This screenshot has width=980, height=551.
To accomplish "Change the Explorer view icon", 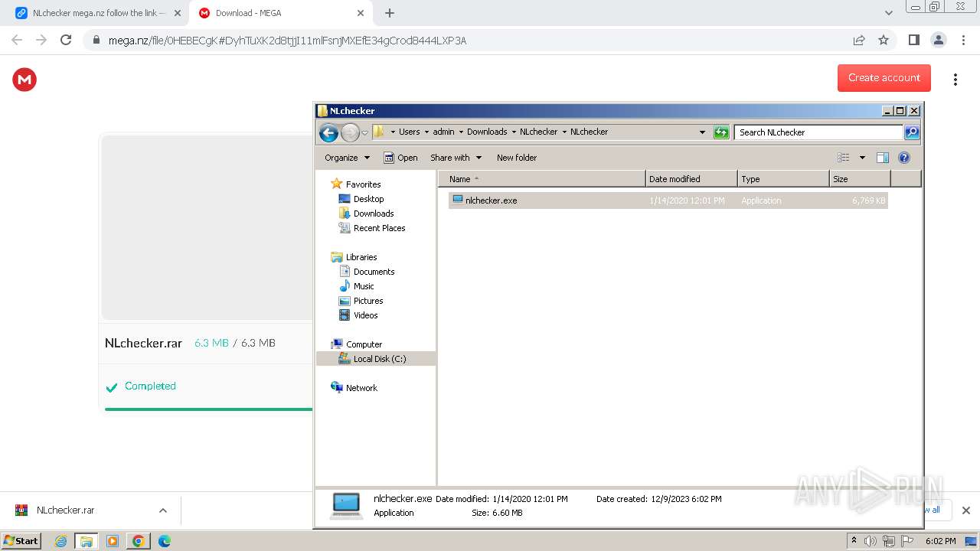I will click(x=844, y=158).
